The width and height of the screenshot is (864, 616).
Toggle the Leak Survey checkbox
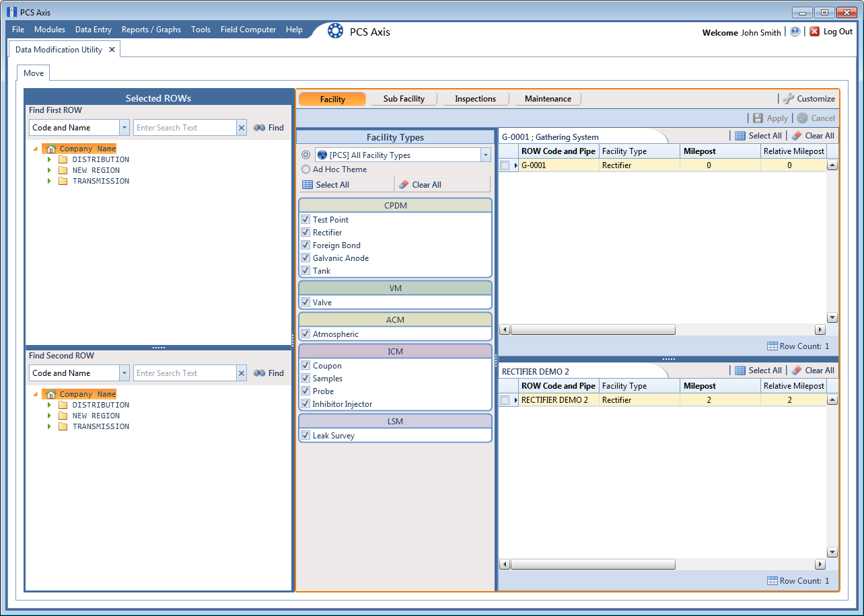click(305, 436)
